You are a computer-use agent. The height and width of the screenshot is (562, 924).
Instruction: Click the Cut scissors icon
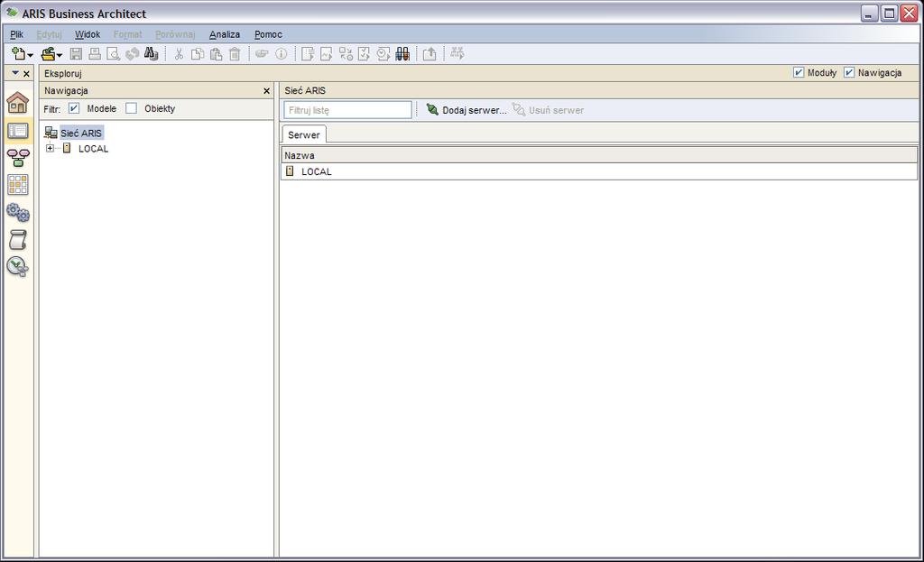click(179, 54)
